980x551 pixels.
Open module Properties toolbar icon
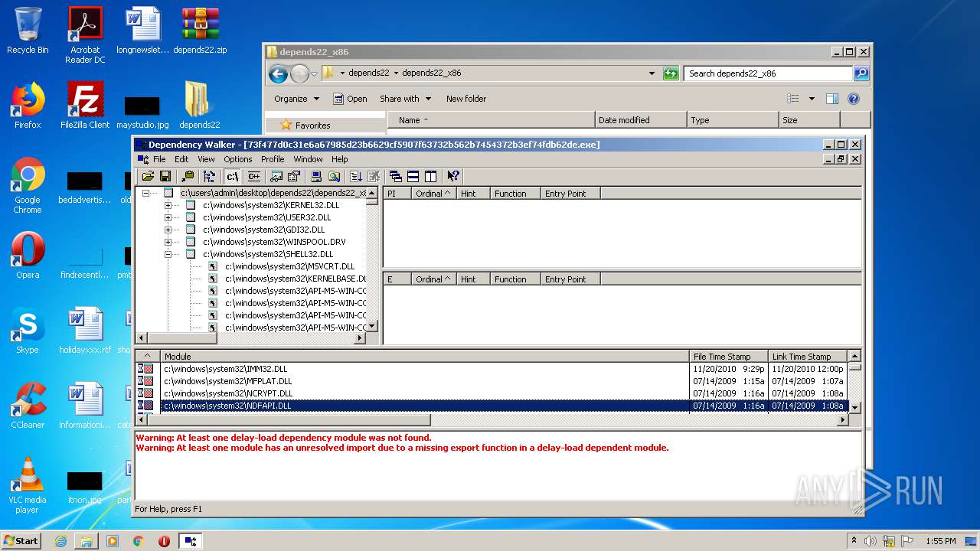293,176
